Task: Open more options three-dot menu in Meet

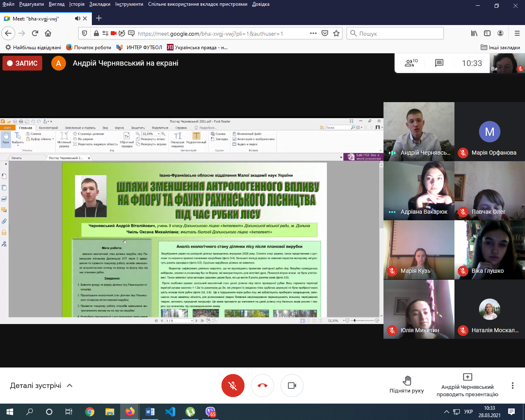Action: (x=512, y=386)
